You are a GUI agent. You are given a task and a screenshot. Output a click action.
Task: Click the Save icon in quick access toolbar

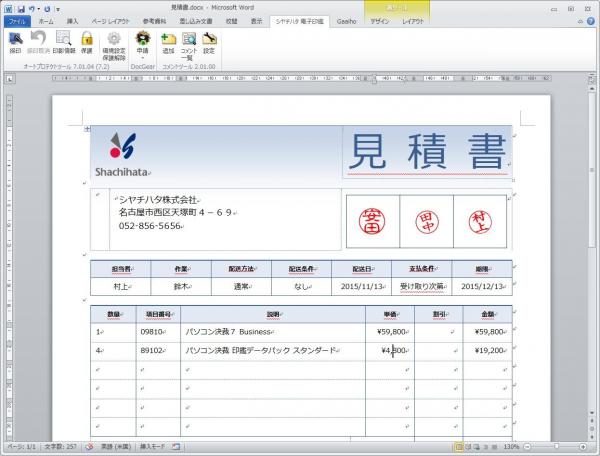(20, 7)
